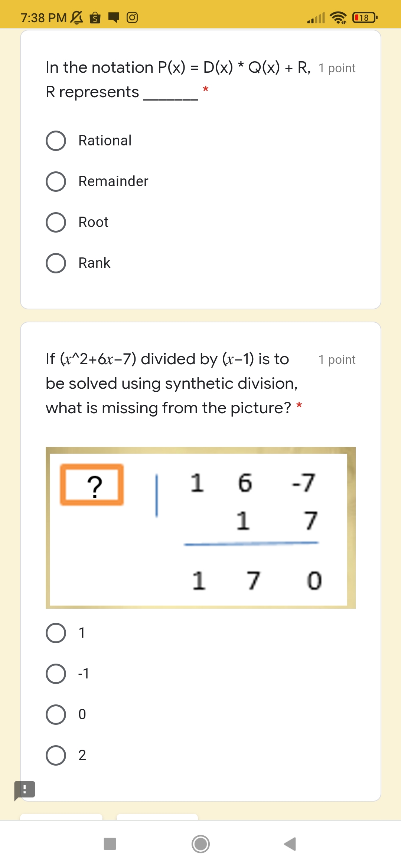Select answer 2 for synthetic division question
Image resolution: width=401 pixels, height=868 pixels.
56,756
